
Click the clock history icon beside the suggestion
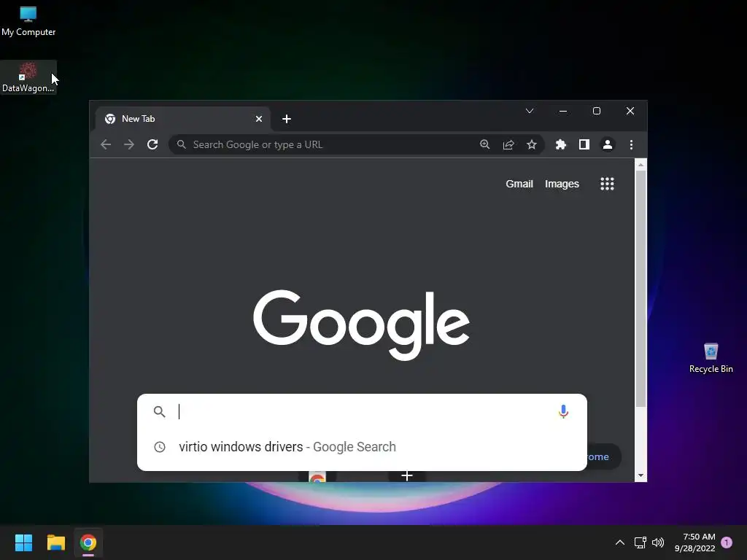click(160, 447)
